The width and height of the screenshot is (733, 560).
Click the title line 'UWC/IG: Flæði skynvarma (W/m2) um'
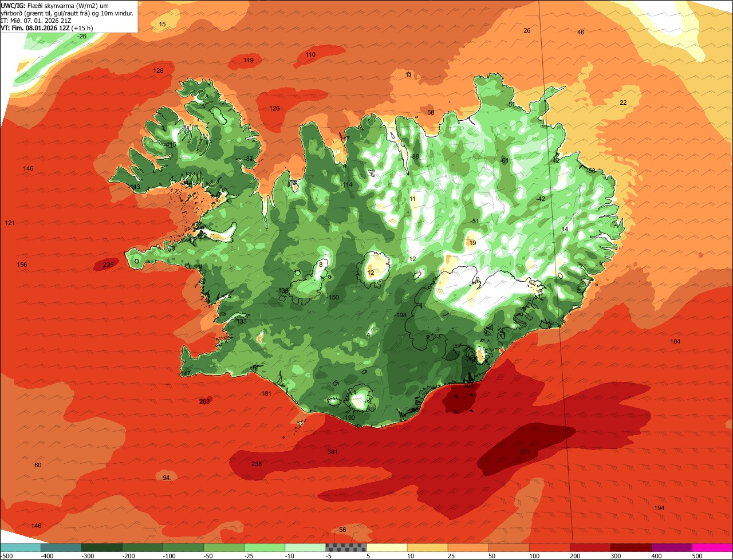(55, 5)
